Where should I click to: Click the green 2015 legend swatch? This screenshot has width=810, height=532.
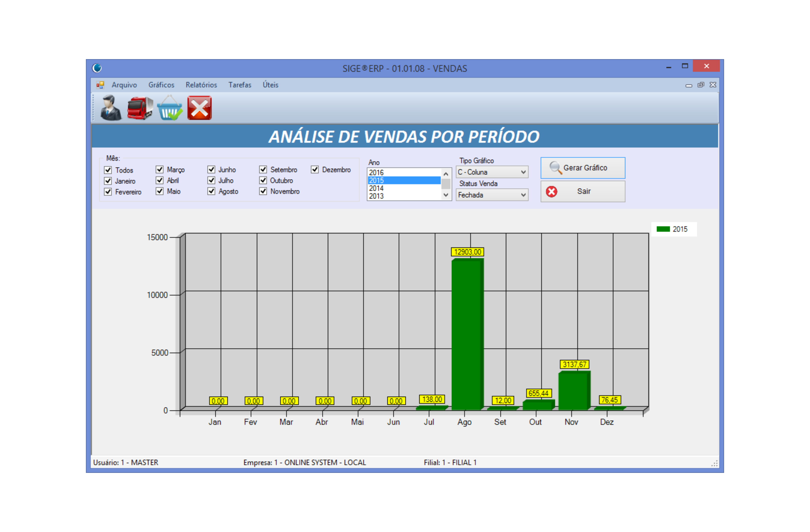663,229
